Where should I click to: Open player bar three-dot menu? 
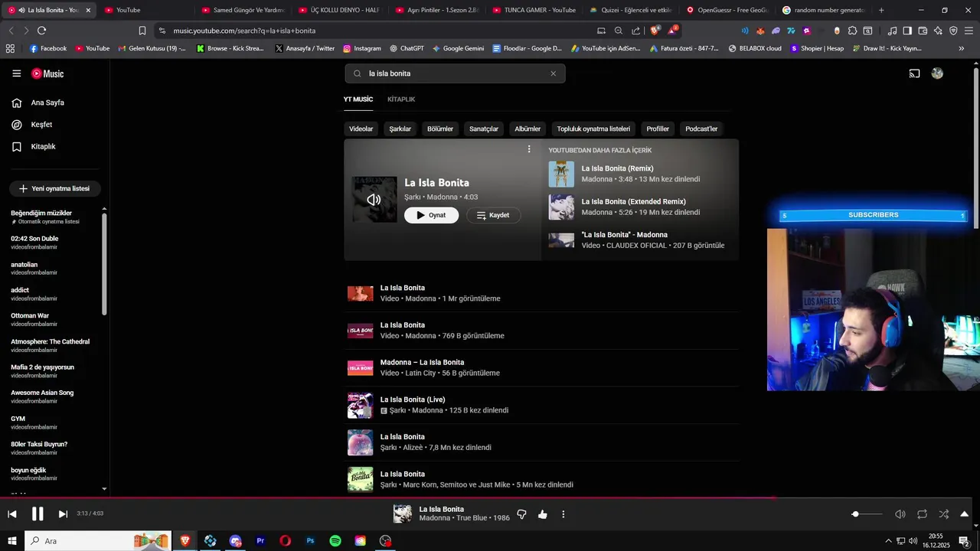(563, 514)
